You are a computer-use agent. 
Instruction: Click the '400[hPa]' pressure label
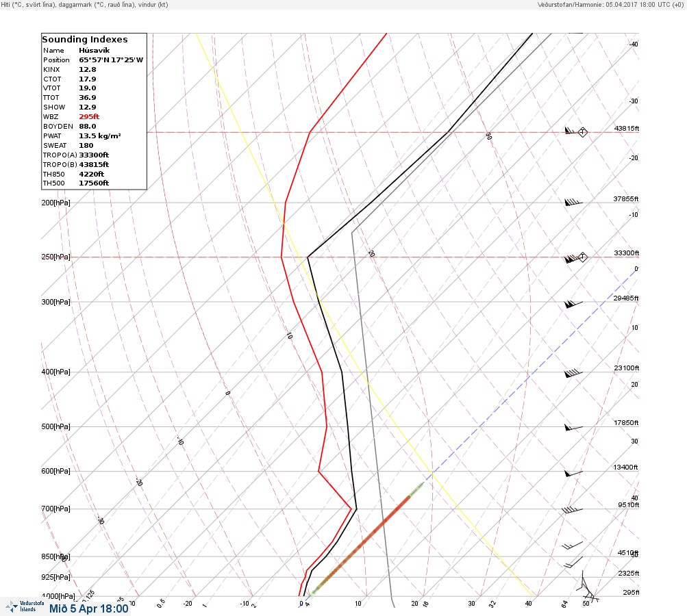pyautogui.click(x=55, y=372)
